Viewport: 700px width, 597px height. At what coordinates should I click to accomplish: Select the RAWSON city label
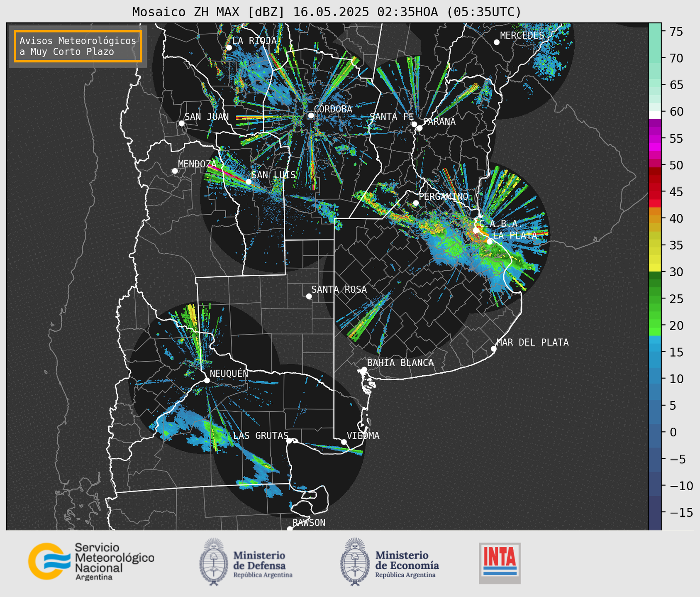click(309, 523)
